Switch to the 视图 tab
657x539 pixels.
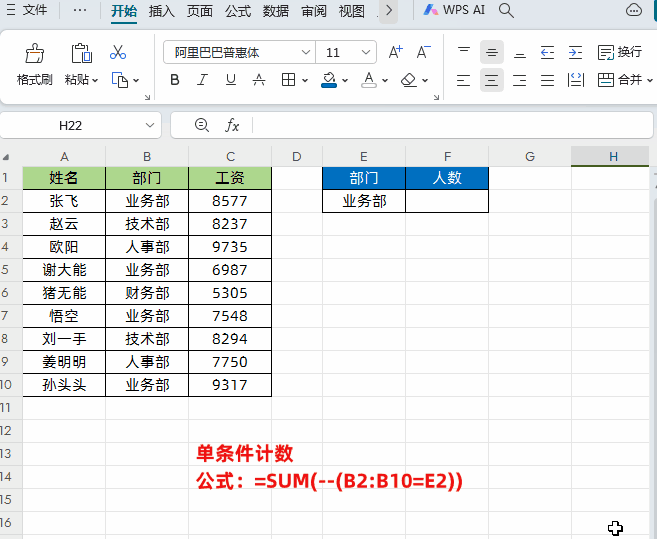click(352, 11)
